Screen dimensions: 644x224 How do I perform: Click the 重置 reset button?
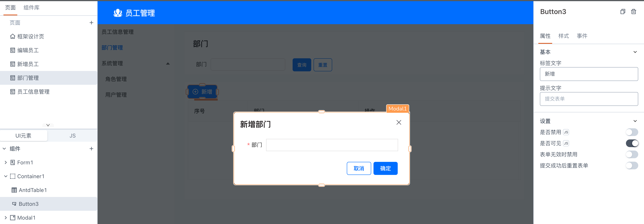(323, 65)
